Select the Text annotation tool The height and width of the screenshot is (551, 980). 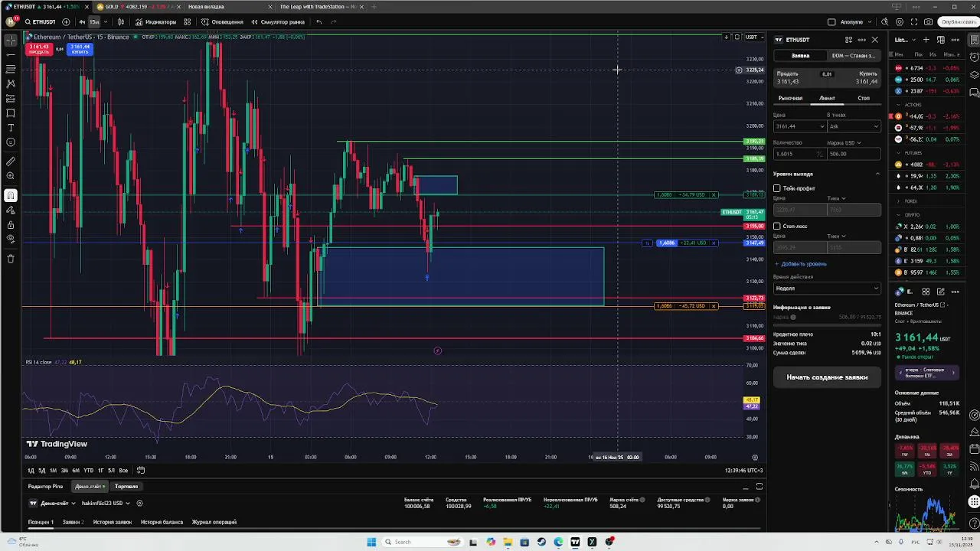tap(11, 127)
